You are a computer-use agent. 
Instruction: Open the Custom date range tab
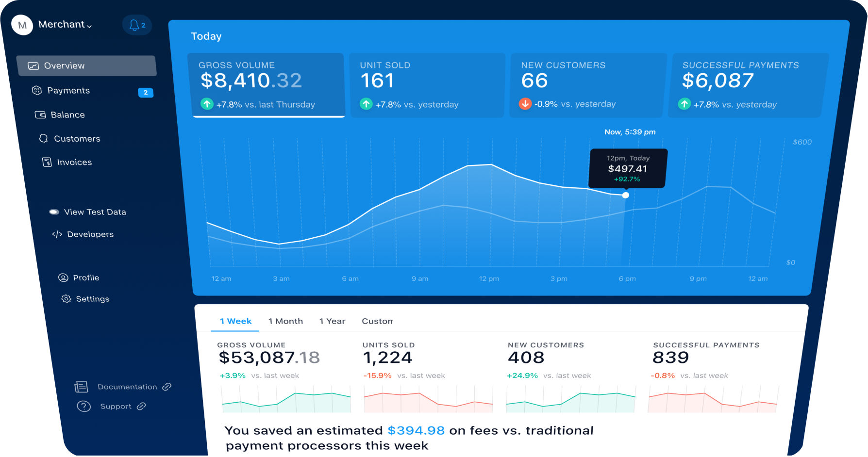377,321
